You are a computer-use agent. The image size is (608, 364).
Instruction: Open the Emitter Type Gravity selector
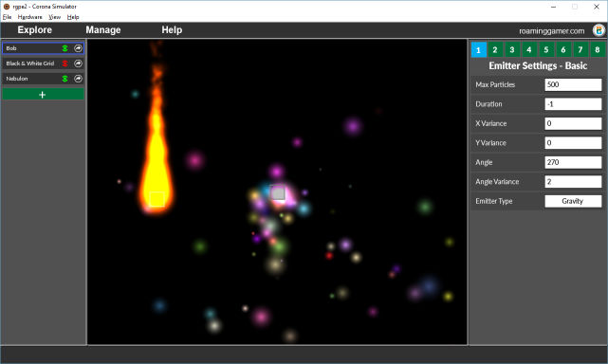pos(573,201)
